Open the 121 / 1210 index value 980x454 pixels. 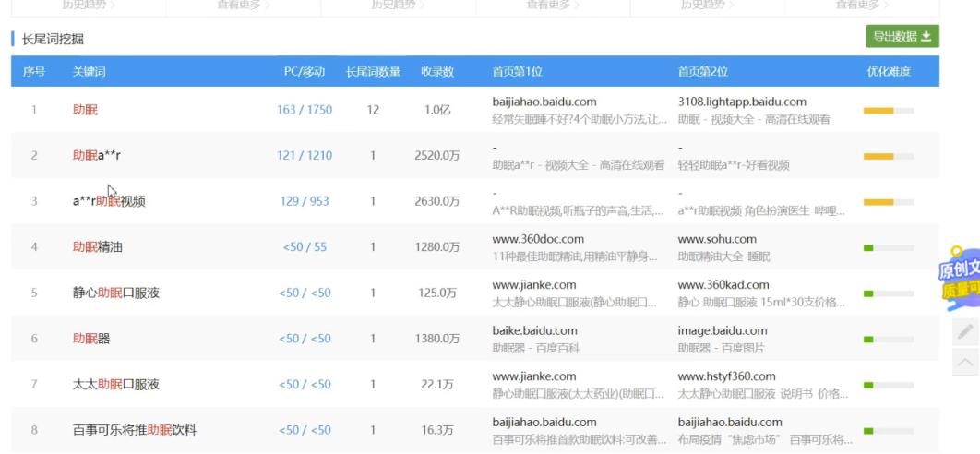[305, 156]
